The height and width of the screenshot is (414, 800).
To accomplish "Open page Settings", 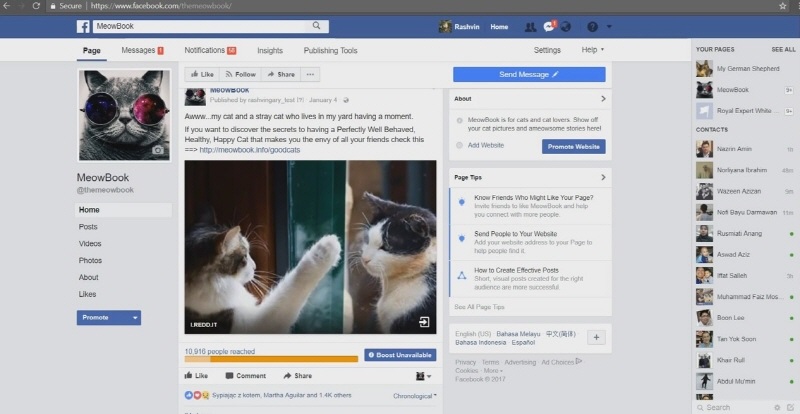I will click(547, 50).
